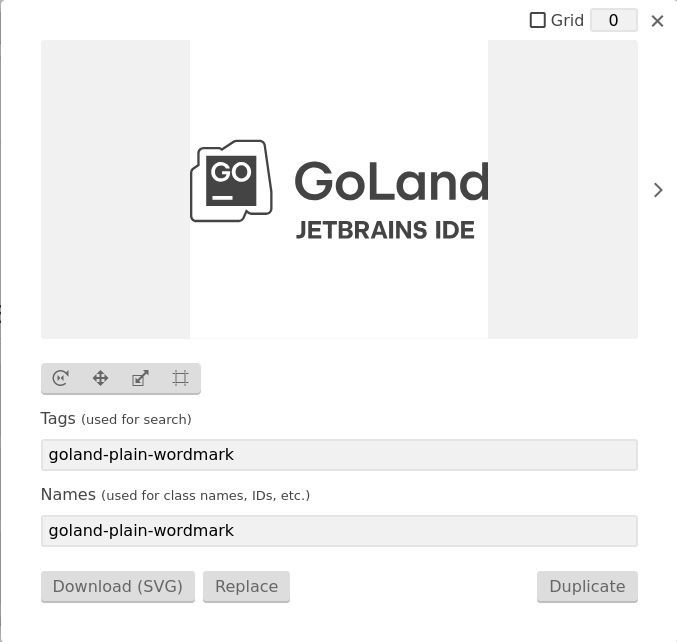This screenshot has width=677, height=642.
Task: Click inside the Names input field
Action: pos(339,531)
